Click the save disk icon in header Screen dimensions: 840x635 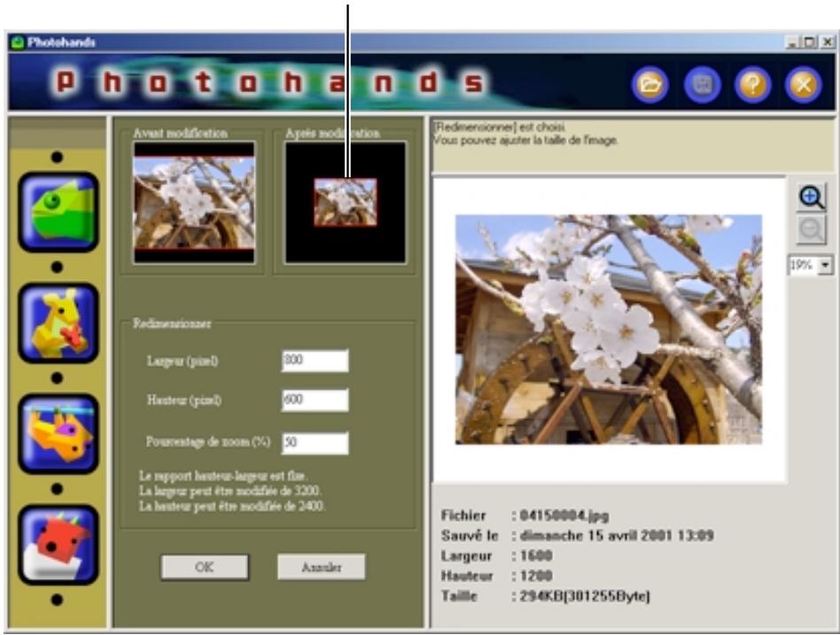click(x=701, y=85)
